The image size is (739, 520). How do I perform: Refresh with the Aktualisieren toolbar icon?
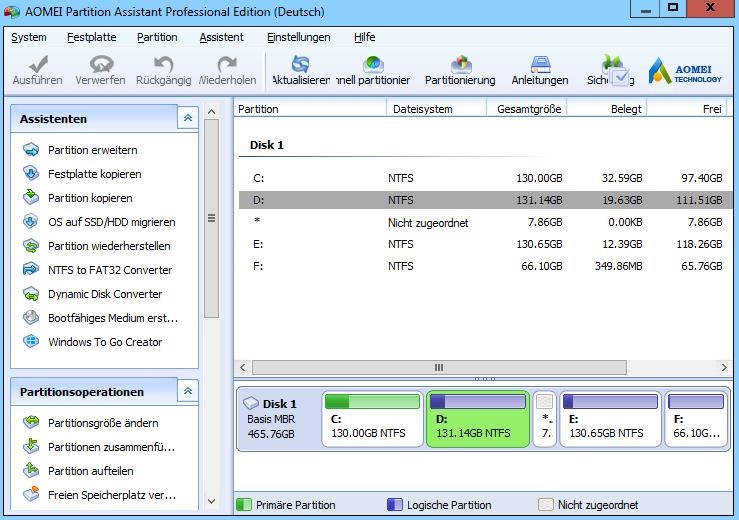[300, 64]
